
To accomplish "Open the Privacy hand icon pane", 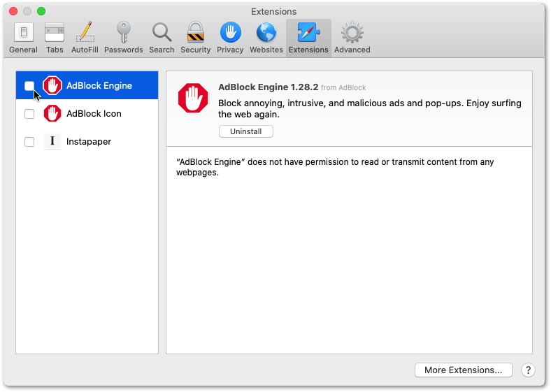I will (x=230, y=38).
